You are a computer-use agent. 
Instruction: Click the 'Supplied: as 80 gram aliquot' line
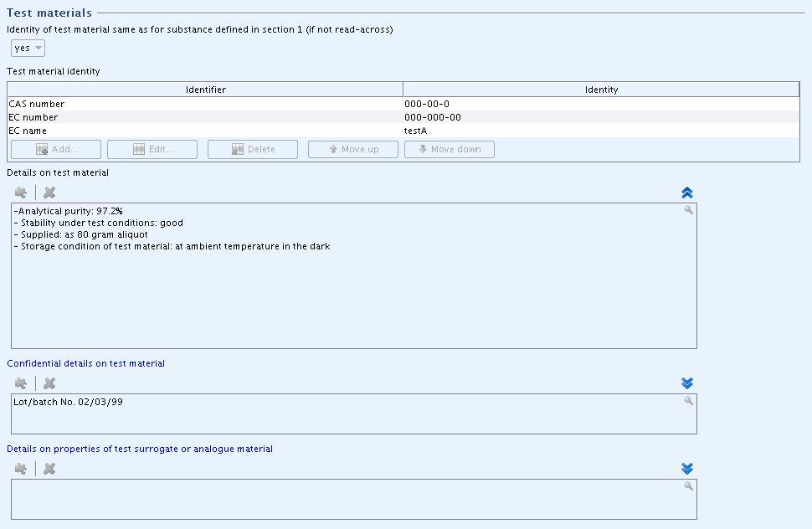point(81,234)
